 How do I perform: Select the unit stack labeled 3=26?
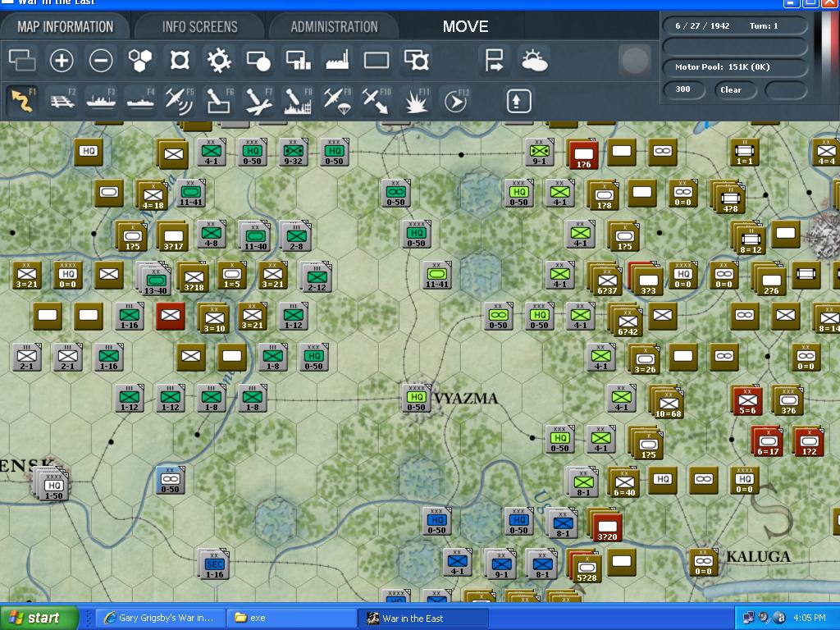(643, 359)
